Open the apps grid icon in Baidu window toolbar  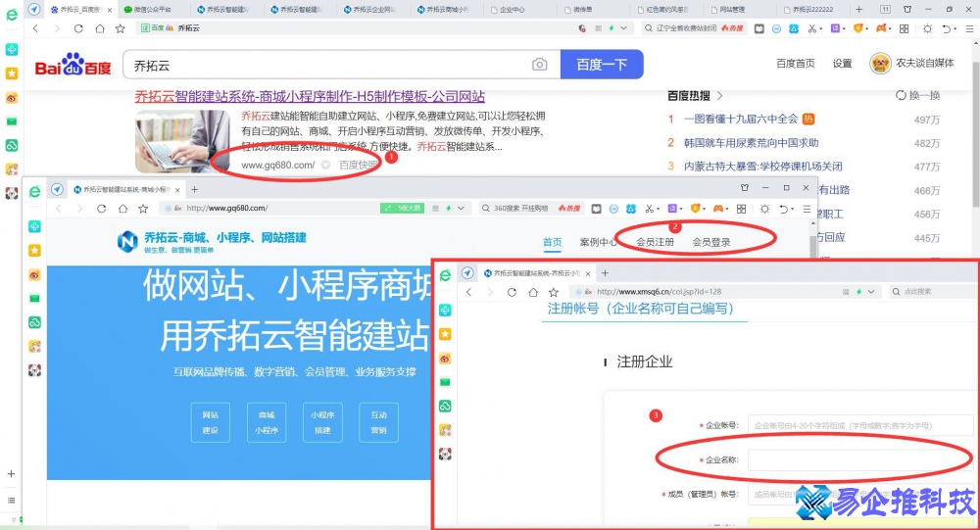pos(904,28)
